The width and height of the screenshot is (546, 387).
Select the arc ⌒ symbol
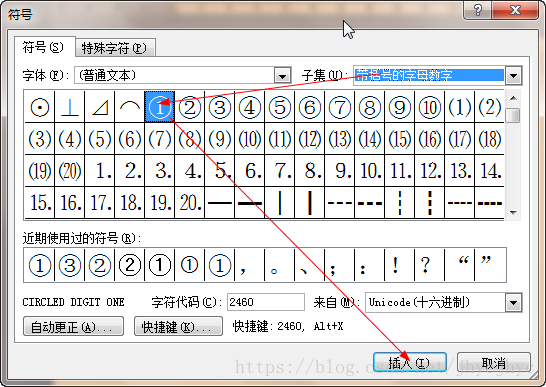pyautogui.click(x=130, y=107)
